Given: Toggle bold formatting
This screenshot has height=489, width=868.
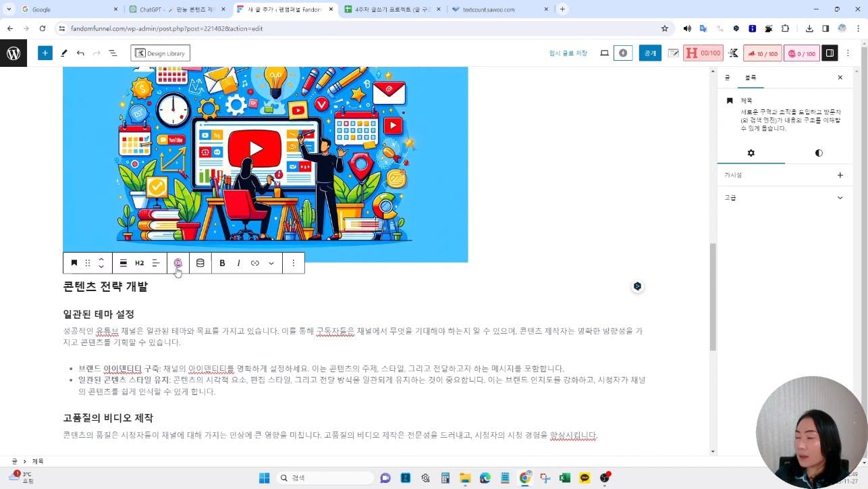Looking at the screenshot, I should [x=222, y=263].
